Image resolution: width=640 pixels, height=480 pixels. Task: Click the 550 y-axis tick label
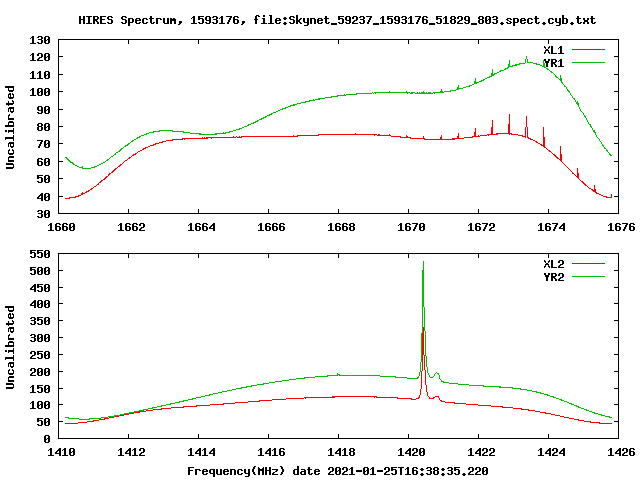(40, 254)
